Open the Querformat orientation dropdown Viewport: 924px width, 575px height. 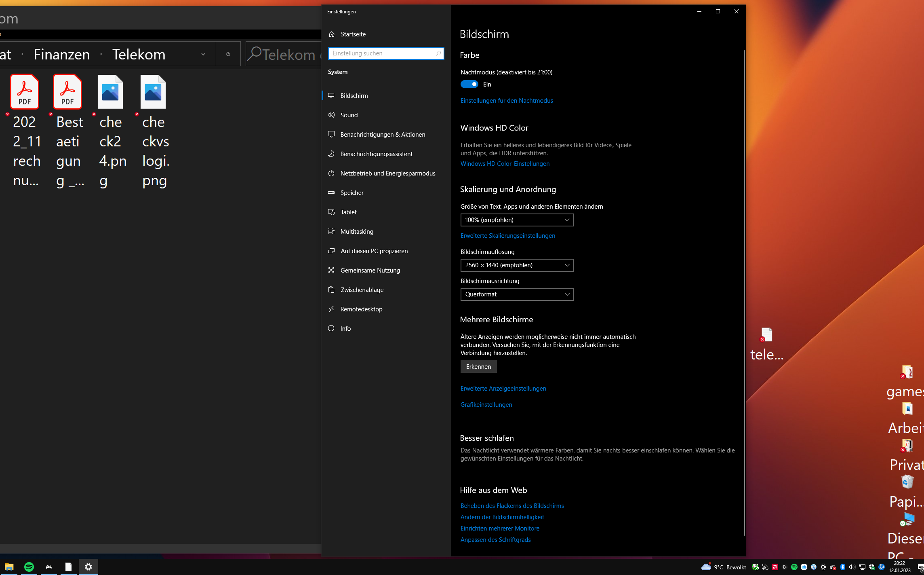[x=517, y=294]
